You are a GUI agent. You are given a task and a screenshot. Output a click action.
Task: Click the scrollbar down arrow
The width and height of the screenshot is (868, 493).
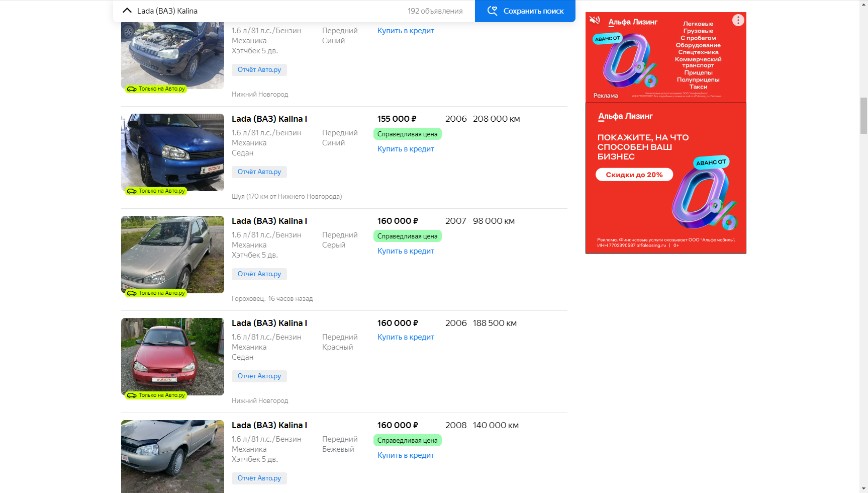[x=863, y=488]
